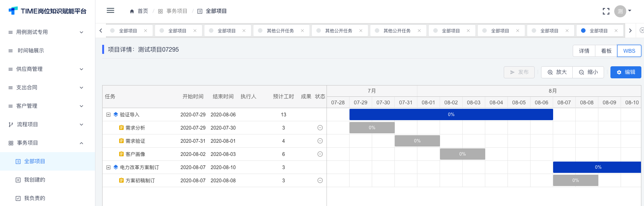Click the task icon beside 需求分析
This screenshot has height=206, width=644.
tap(121, 128)
